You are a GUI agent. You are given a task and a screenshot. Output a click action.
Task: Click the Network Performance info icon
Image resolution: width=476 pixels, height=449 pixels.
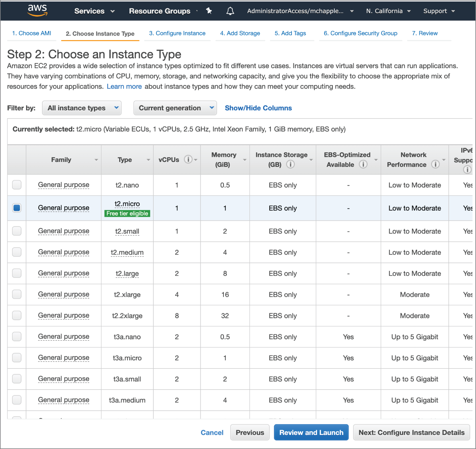[435, 164]
